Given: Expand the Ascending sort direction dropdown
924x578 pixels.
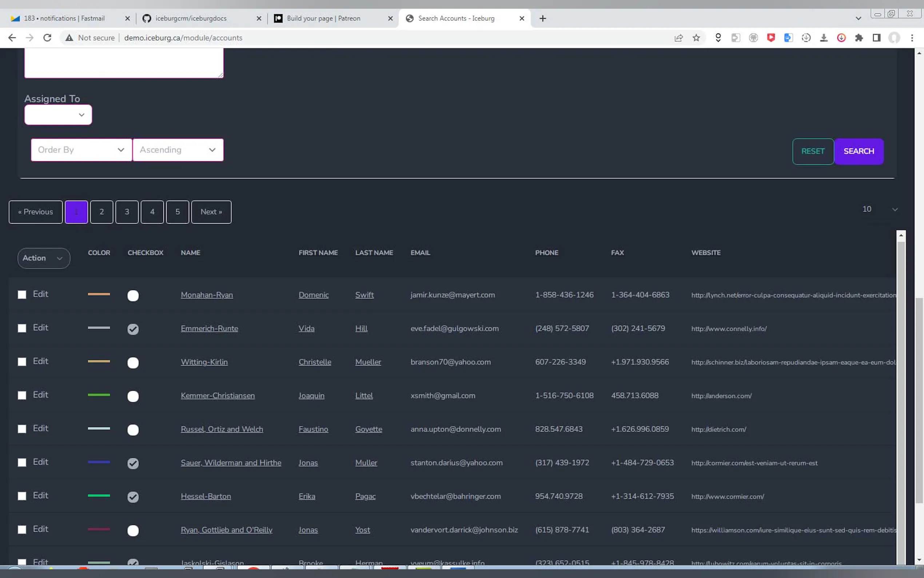Looking at the screenshot, I should (x=178, y=150).
